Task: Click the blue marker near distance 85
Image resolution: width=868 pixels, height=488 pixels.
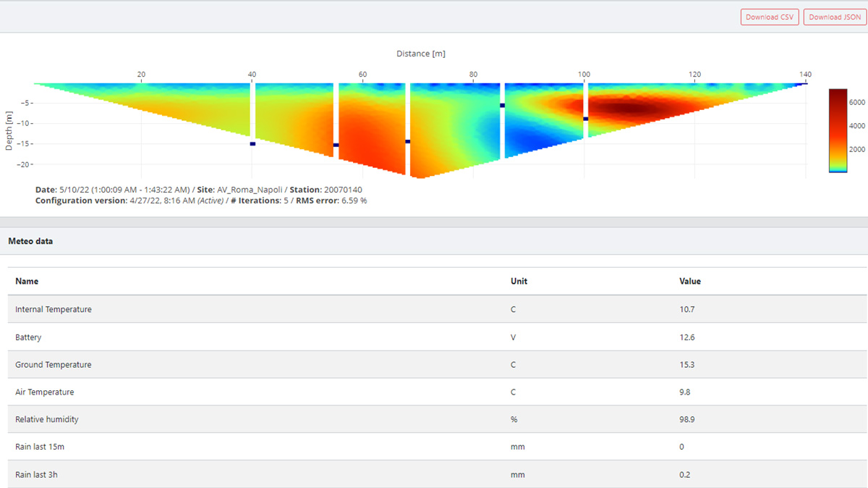Action: click(502, 106)
